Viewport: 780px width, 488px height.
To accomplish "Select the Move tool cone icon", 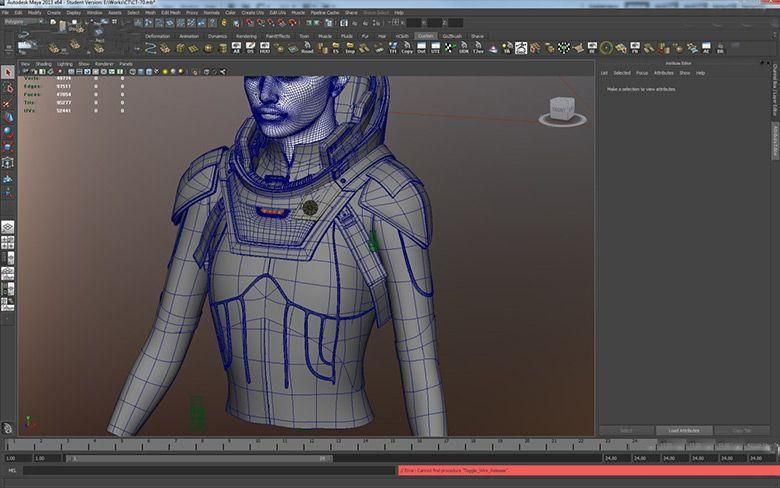I will pos(7,118).
